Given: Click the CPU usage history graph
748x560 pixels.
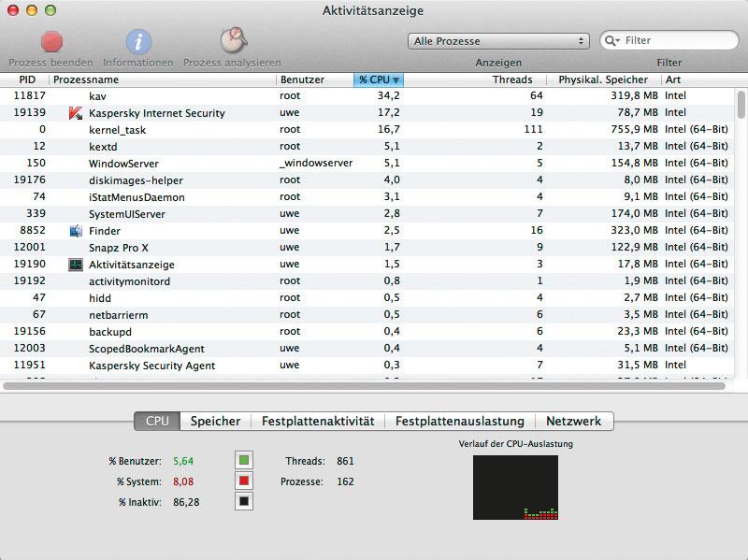Looking at the screenshot, I should coord(516,487).
